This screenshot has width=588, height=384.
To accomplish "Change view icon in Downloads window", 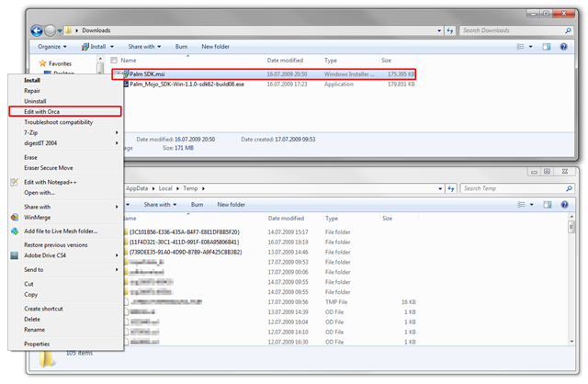I will click(x=521, y=47).
